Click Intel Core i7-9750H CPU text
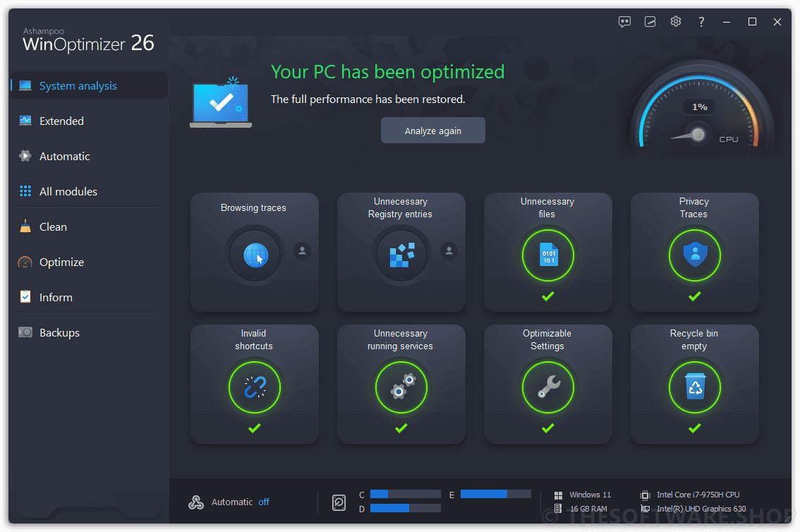Screen dimensions: 800x532 [698, 495]
